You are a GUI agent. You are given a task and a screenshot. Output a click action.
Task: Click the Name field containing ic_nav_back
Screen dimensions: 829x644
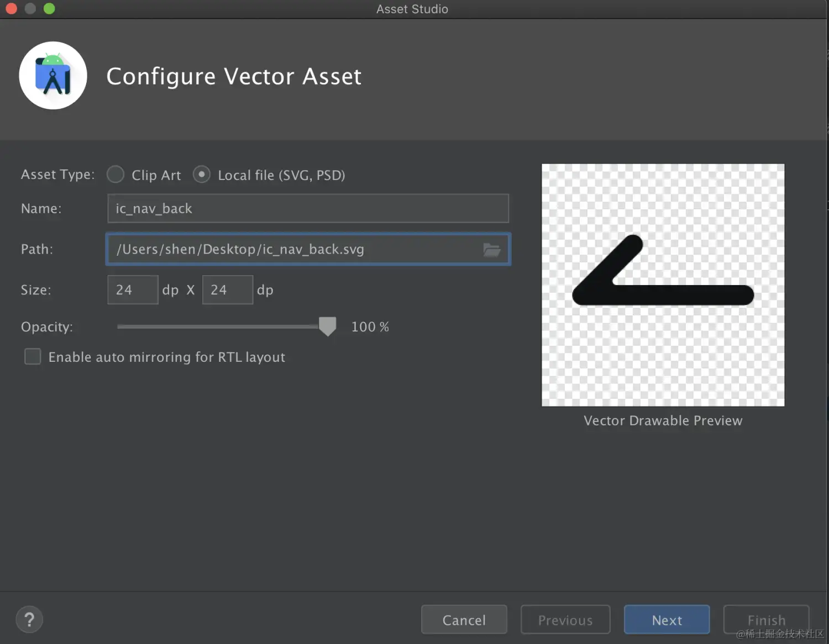tap(308, 208)
